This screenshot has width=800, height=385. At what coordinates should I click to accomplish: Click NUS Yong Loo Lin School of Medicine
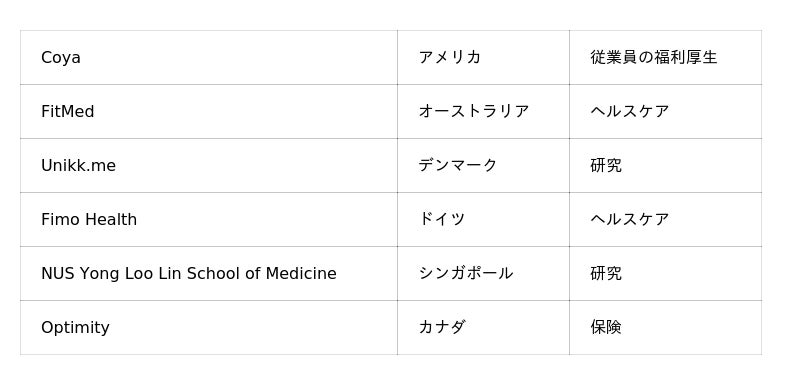point(189,274)
